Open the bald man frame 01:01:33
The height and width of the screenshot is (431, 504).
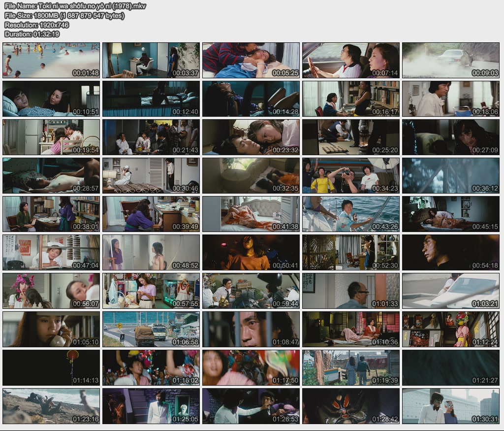[351, 291]
